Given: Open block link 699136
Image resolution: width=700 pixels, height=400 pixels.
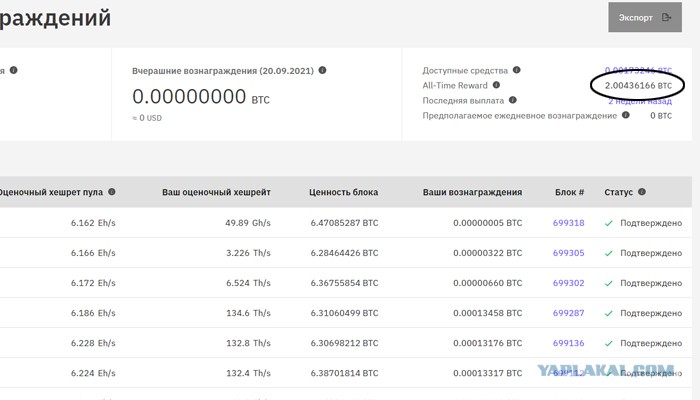Looking at the screenshot, I should tap(568, 343).
